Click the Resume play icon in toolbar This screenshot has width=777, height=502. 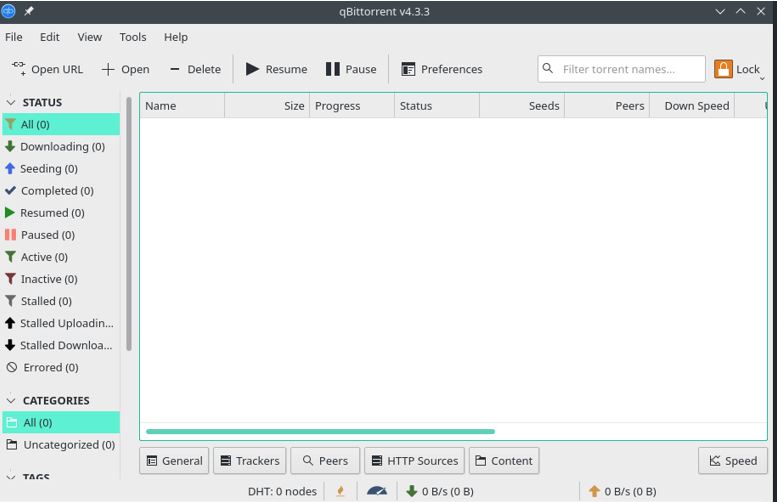(253, 69)
